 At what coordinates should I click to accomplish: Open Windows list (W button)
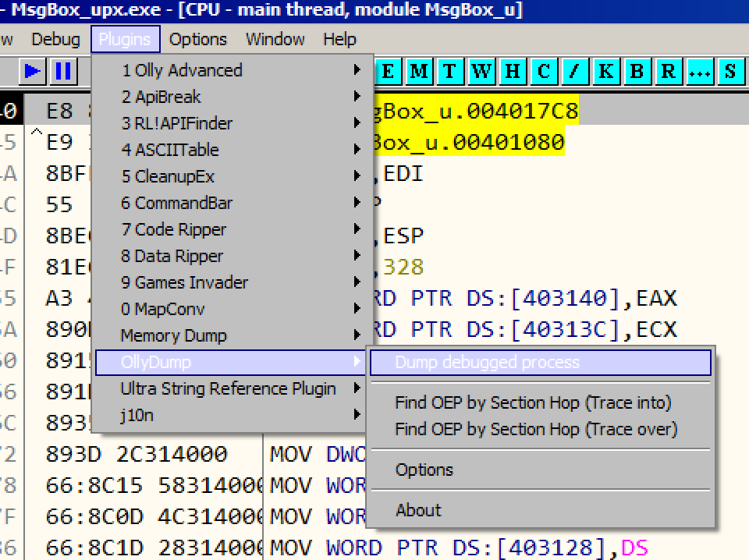point(481,72)
